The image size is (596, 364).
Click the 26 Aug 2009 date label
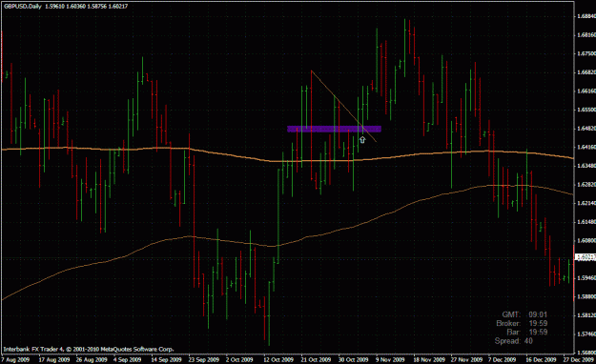coord(92,359)
